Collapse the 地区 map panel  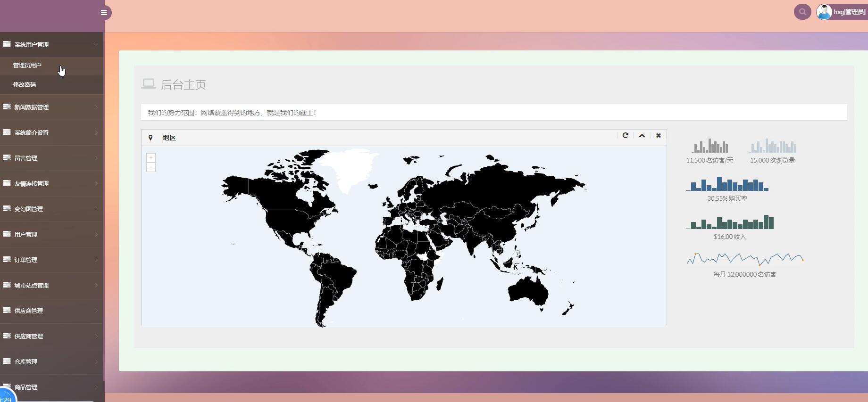tap(642, 136)
